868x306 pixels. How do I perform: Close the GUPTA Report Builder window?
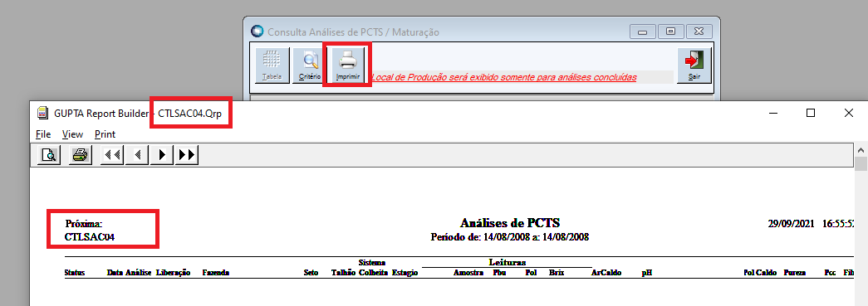coord(849,114)
